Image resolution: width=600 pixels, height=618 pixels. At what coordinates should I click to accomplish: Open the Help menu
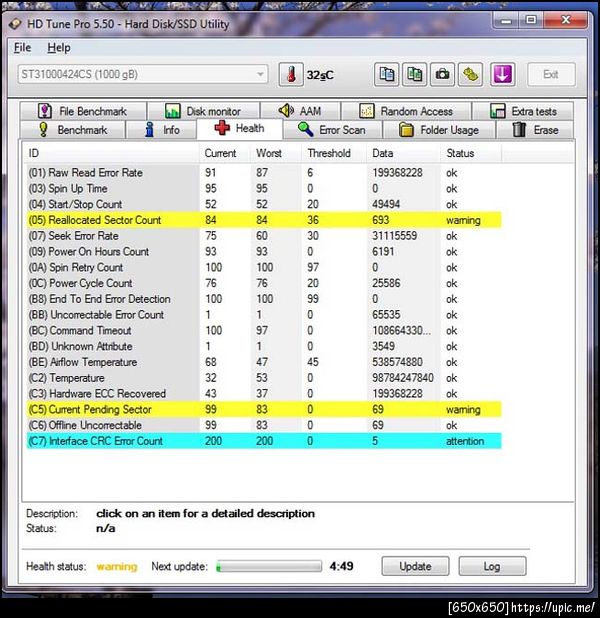click(59, 48)
